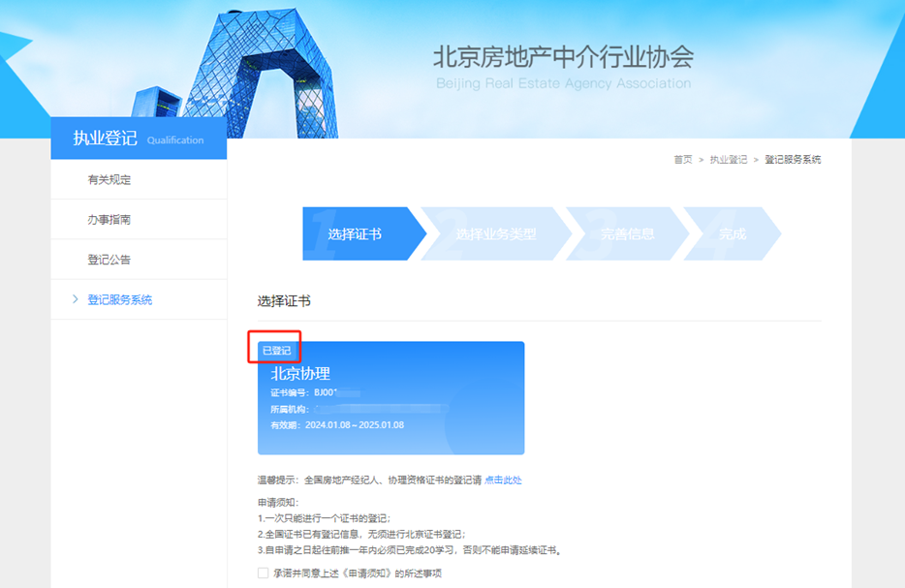Click the note 1.一次只能进行一个证书的登记

(x=325, y=518)
